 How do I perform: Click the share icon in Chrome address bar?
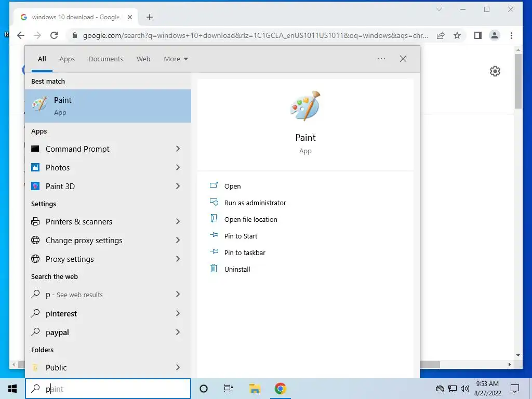[441, 35]
